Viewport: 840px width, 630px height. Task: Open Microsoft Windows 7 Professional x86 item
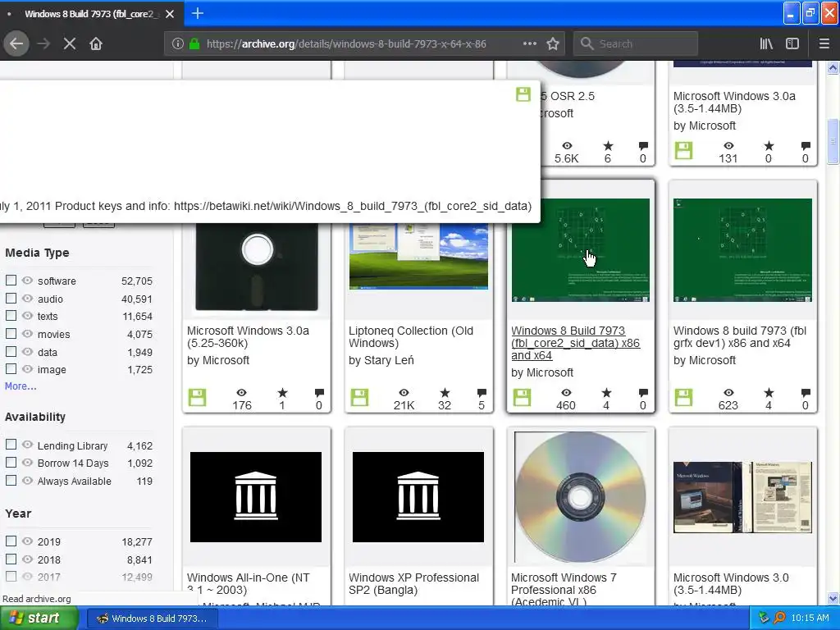click(564, 589)
